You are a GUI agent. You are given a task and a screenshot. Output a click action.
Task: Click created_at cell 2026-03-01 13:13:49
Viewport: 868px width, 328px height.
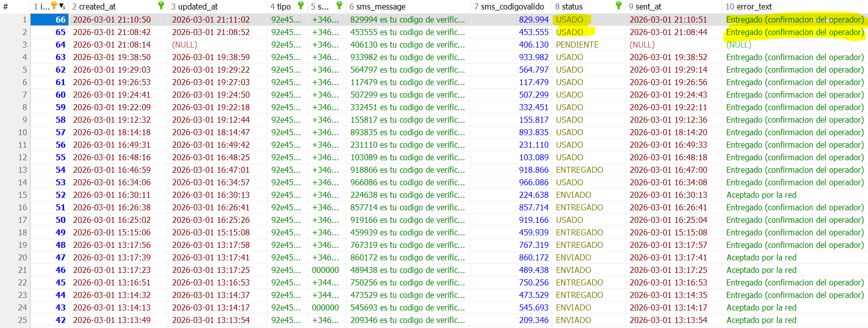pyautogui.click(x=112, y=320)
